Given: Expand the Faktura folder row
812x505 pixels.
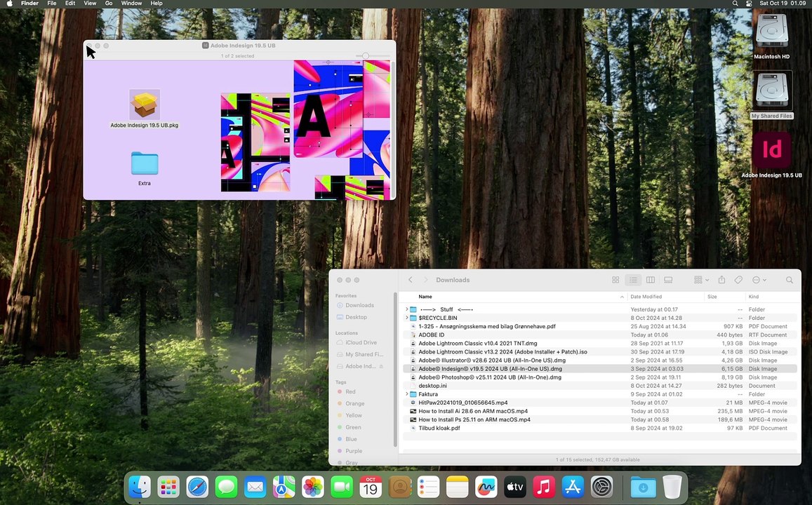Looking at the screenshot, I should coord(406,394).
